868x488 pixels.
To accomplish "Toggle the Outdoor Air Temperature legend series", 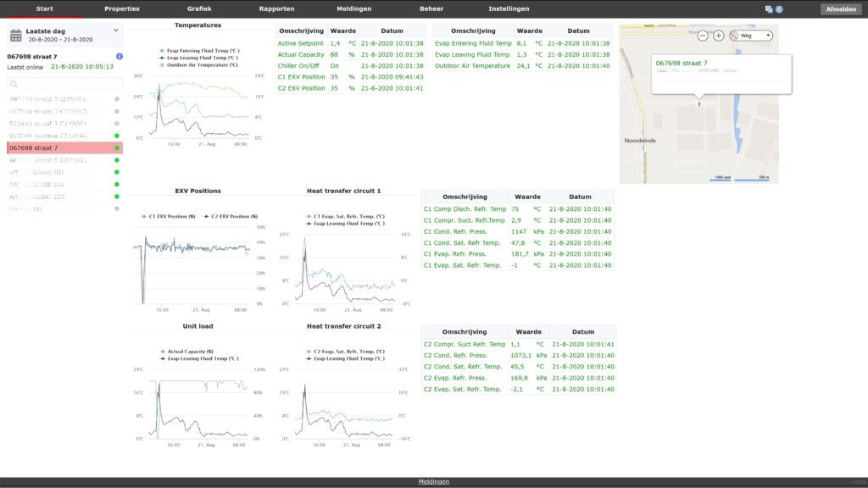I will click(x=198, y=64).
